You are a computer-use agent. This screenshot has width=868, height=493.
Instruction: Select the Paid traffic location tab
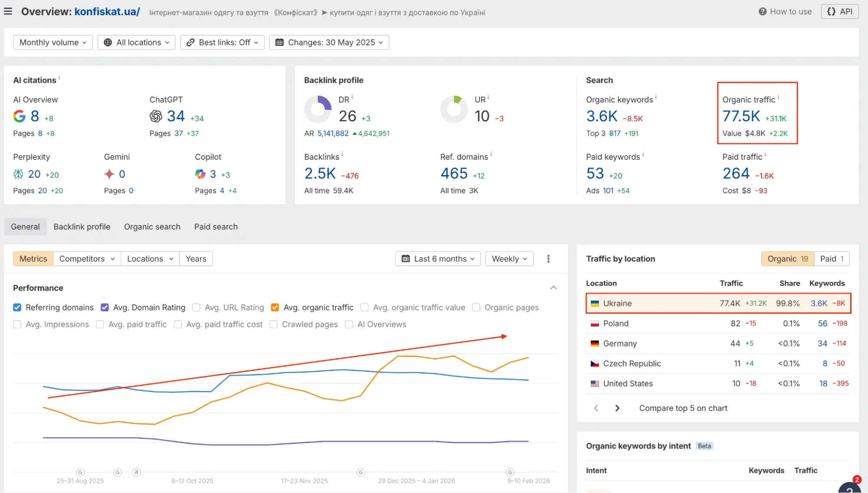[831, 259]
